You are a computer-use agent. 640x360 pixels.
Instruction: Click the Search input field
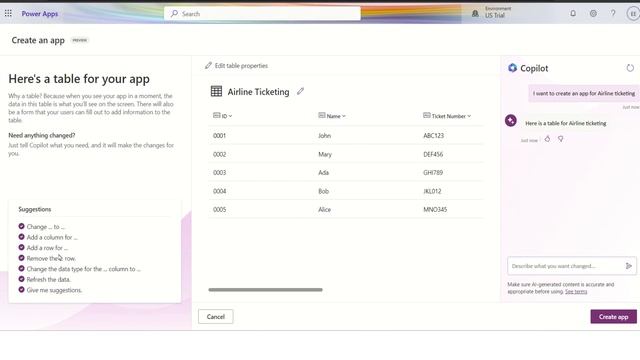click(x=262, y=13)
